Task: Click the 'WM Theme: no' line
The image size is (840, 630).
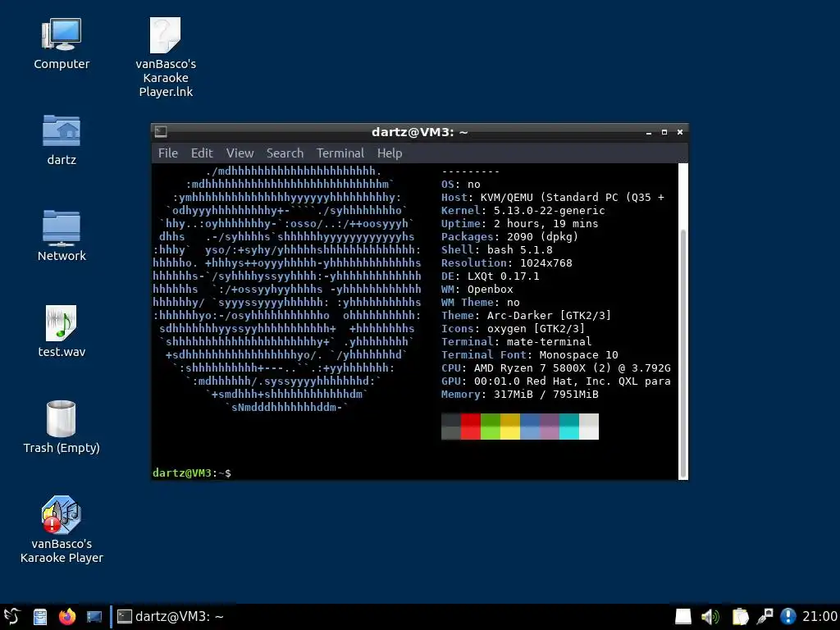Action: pyautogui.click(x=480, y=302)
